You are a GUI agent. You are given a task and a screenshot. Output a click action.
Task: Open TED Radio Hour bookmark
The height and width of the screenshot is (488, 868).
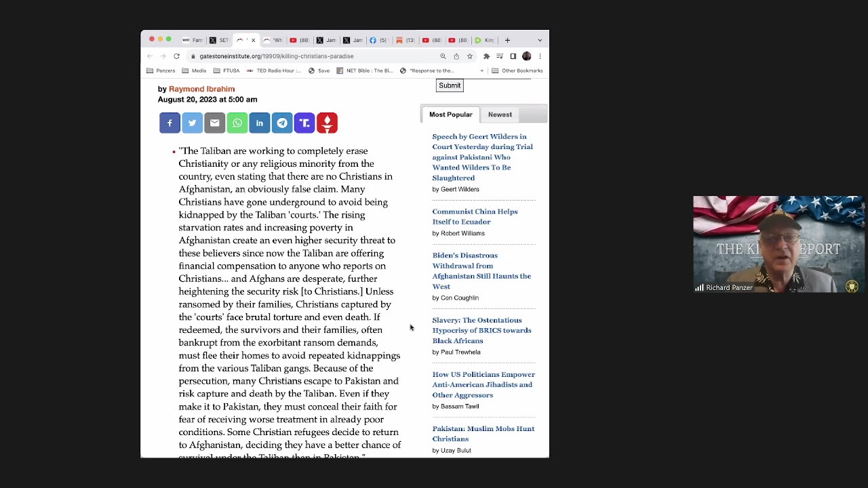tap(273, 70)
